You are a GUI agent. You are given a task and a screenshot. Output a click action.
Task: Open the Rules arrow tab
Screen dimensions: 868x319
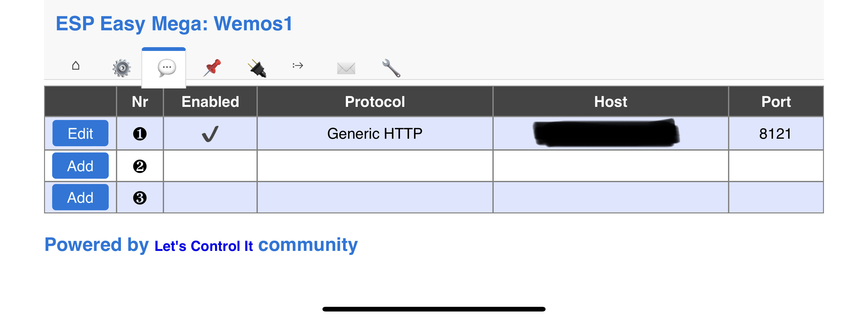298,65
